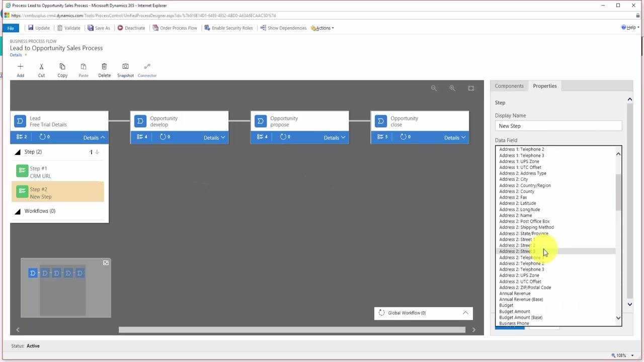Click the canvas horizontal scrollbar

[x=292, y=330]
